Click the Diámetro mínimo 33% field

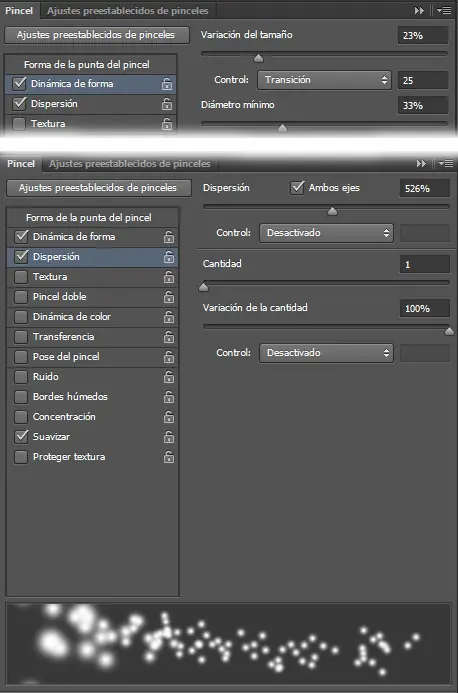click(x=423, y=106)
